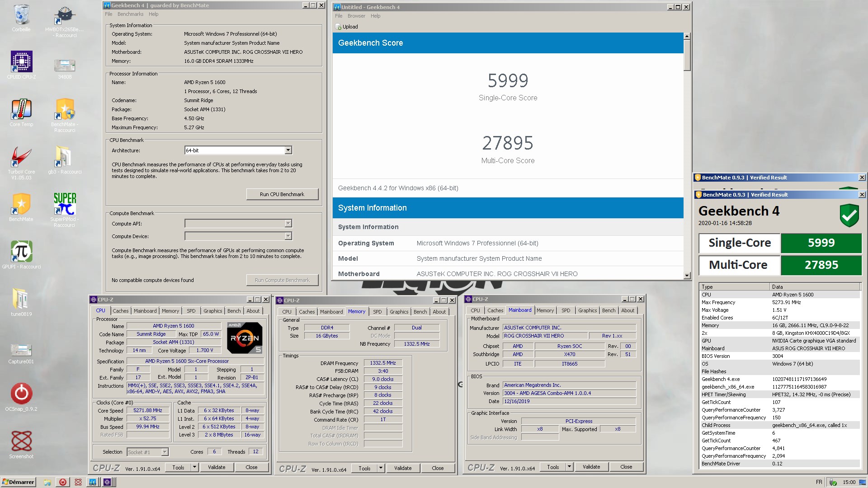Click the Geekbench results scrollbar down arrow
This screenshot has width=868, height=488.
tap(687, 276)
